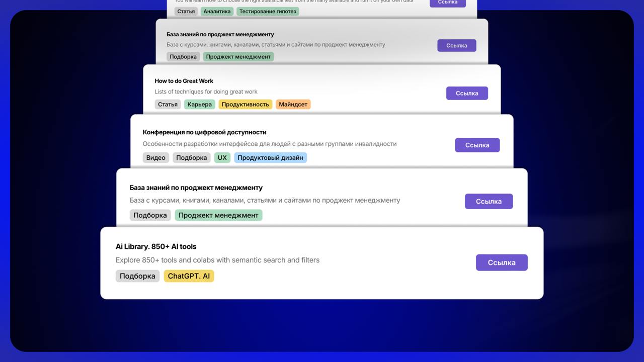
Task: Select the Видео tag
Action: 155,157
